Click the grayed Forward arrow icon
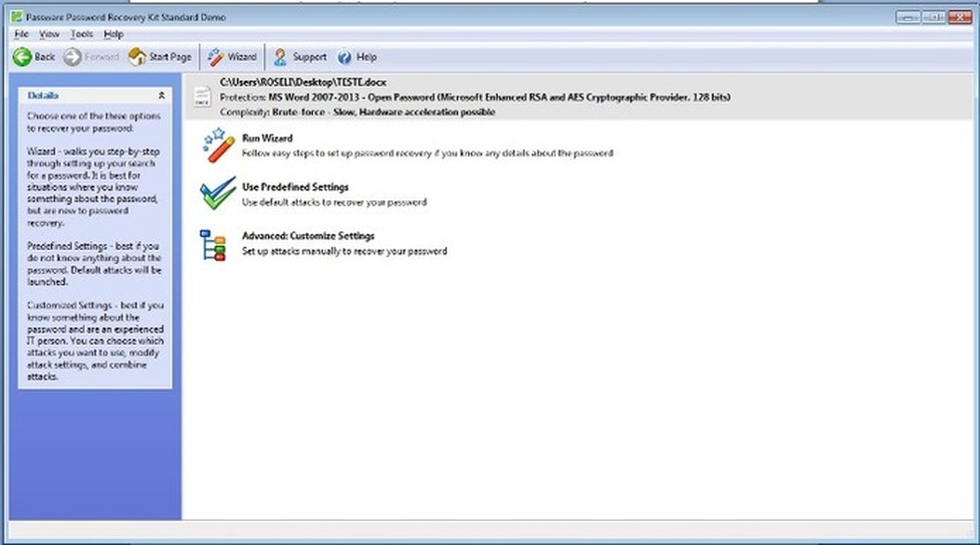The width and height of the screenshot is (980, 545). point(73,57)
